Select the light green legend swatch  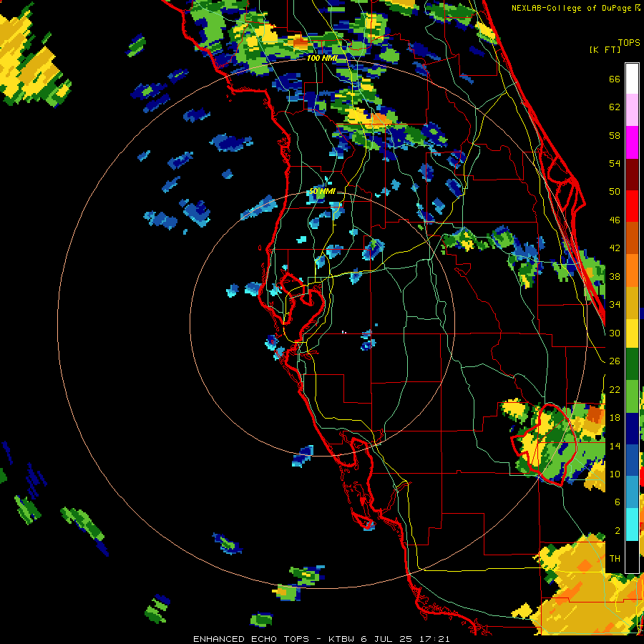tap(632, 396)
